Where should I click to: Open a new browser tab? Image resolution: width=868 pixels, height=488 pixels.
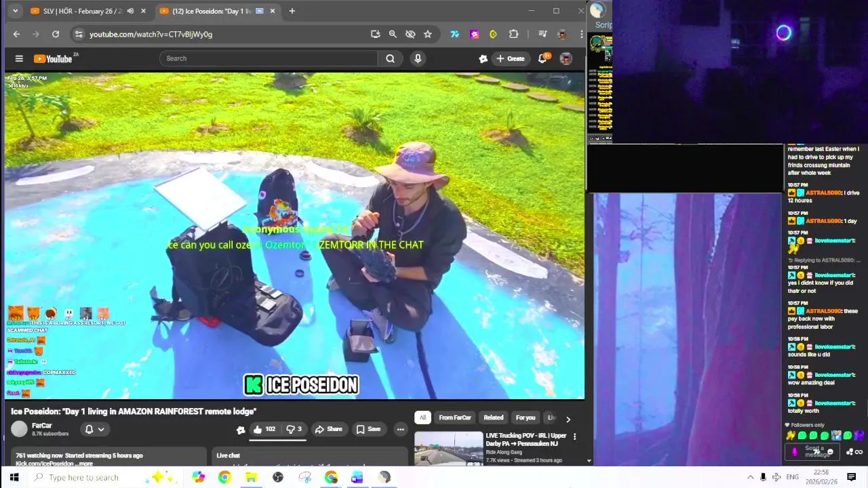(292, 11)
